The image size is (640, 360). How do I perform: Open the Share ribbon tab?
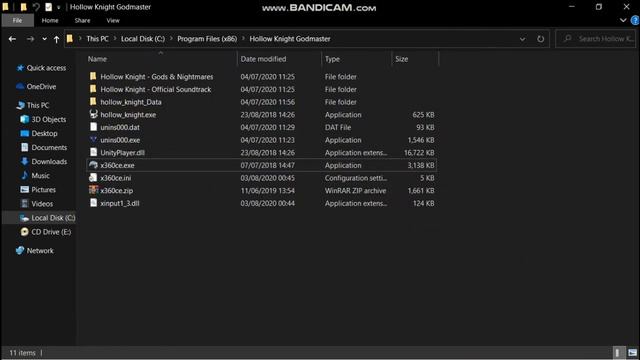pyautogui.click(x=82, y=20)
